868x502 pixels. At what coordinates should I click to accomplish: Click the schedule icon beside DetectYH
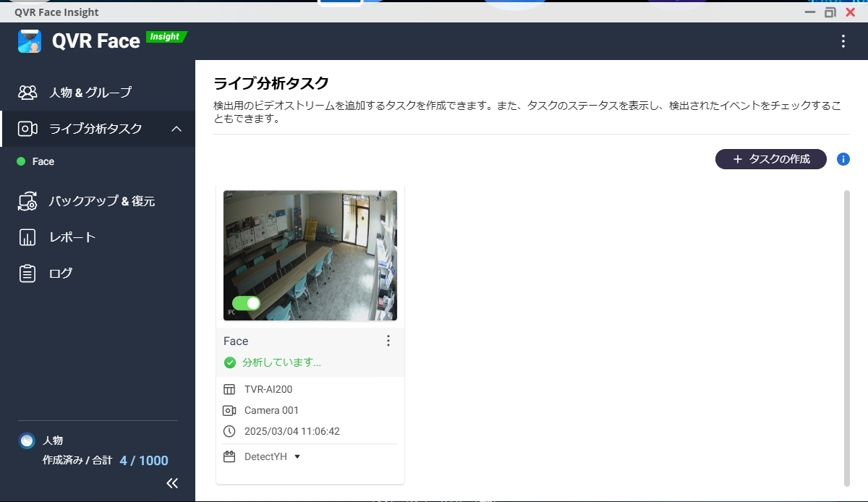coord(229,456)
